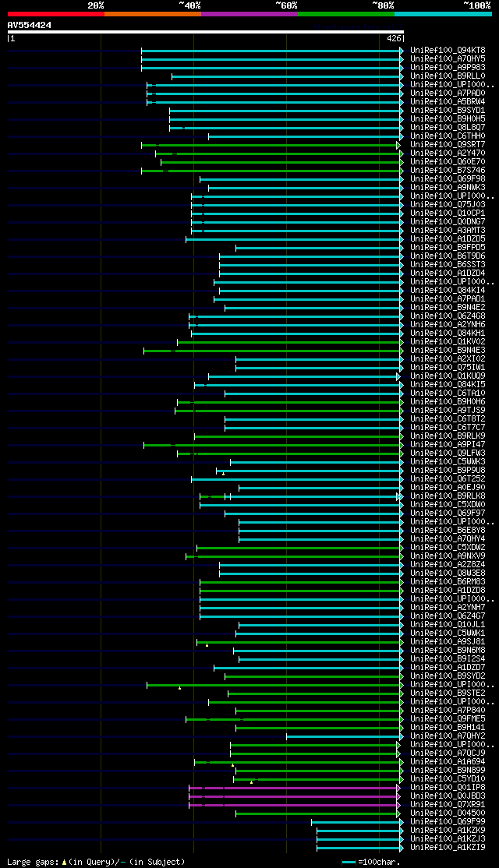Select the label UniRef100_Q1KUQ9

(x=448, y=376)
